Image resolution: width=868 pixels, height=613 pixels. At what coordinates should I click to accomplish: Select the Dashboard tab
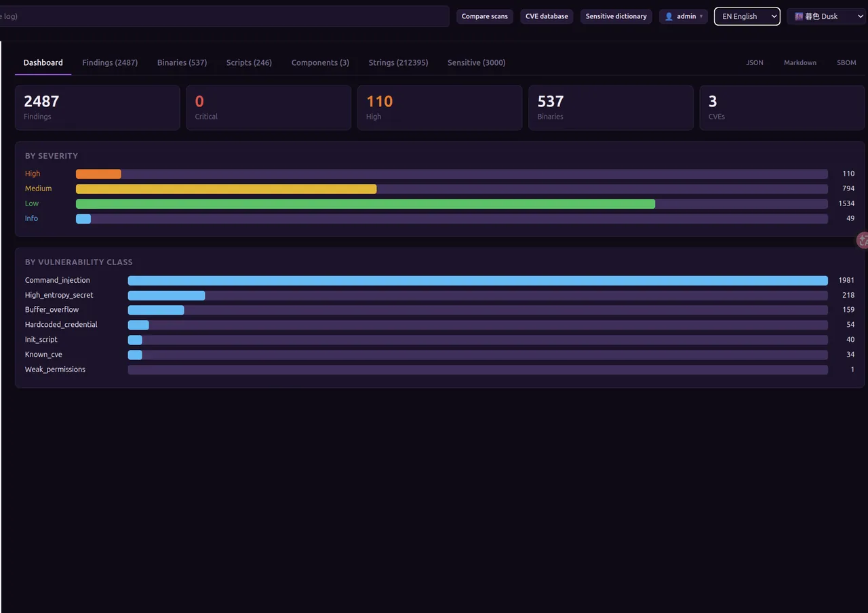(x=43, y=62)
